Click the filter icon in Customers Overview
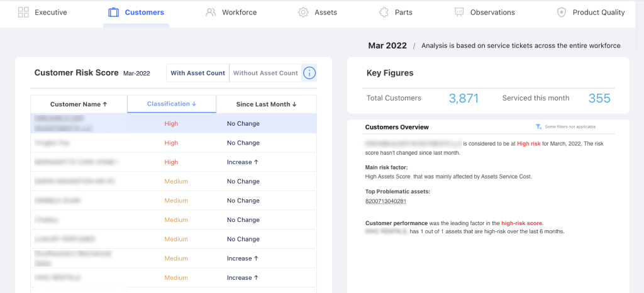Screen dimensions: 644x293 pos(539,127)
